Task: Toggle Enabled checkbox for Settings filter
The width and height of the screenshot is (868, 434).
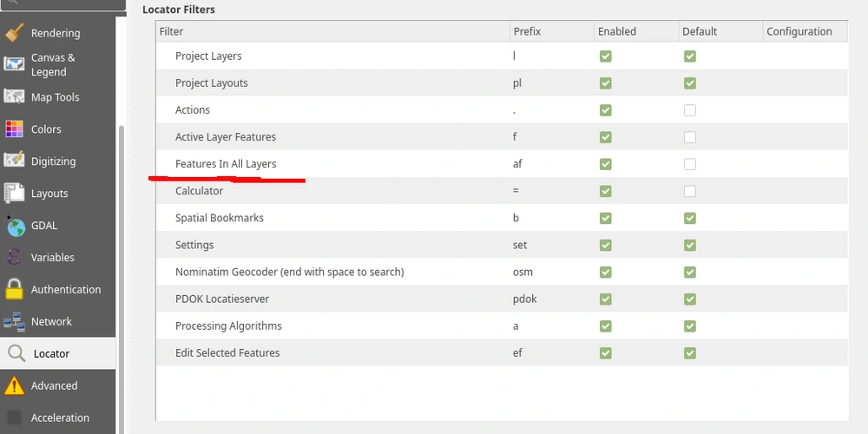Action: click(x=606, y=246)
